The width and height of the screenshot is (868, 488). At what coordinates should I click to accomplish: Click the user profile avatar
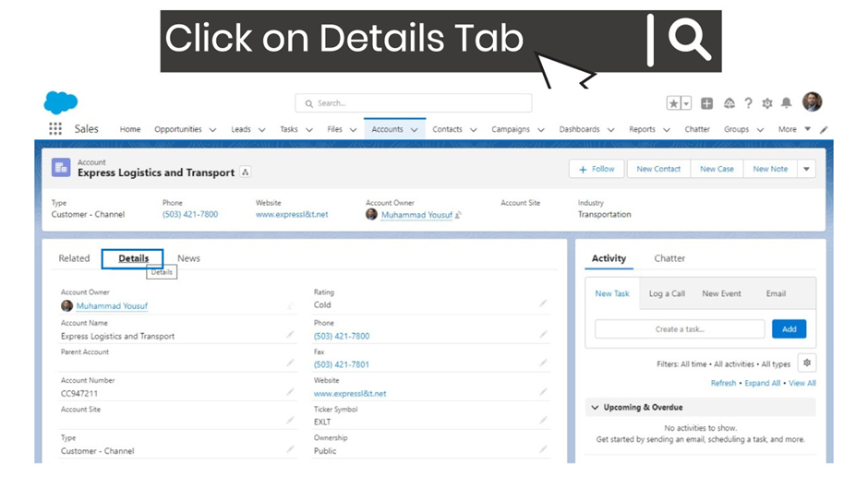click(x=812, y=101)
